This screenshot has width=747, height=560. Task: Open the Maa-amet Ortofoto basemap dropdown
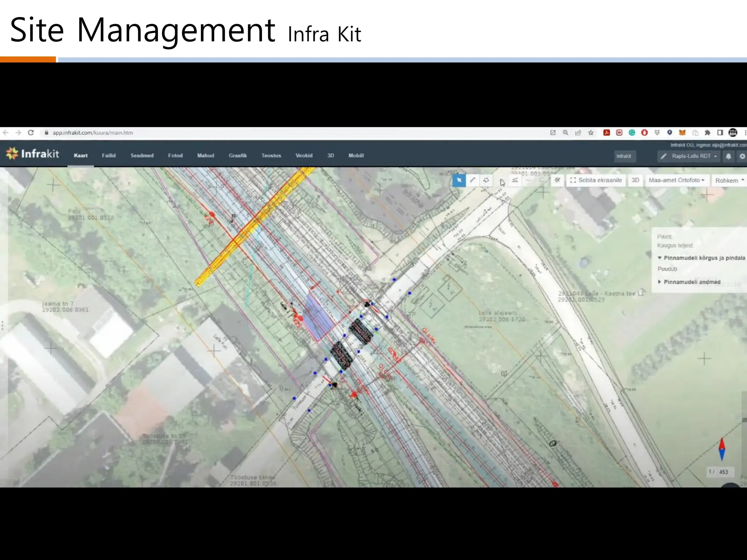pos(677,180)
